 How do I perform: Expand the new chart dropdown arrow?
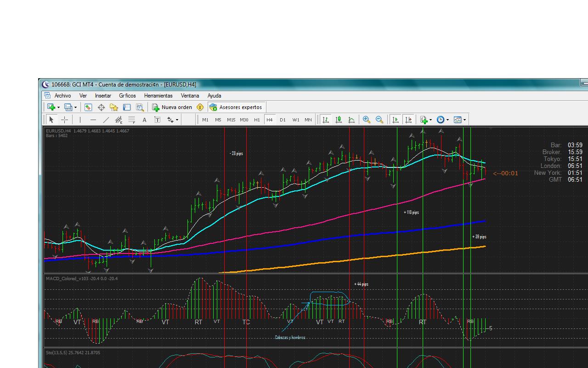[58, 107]
